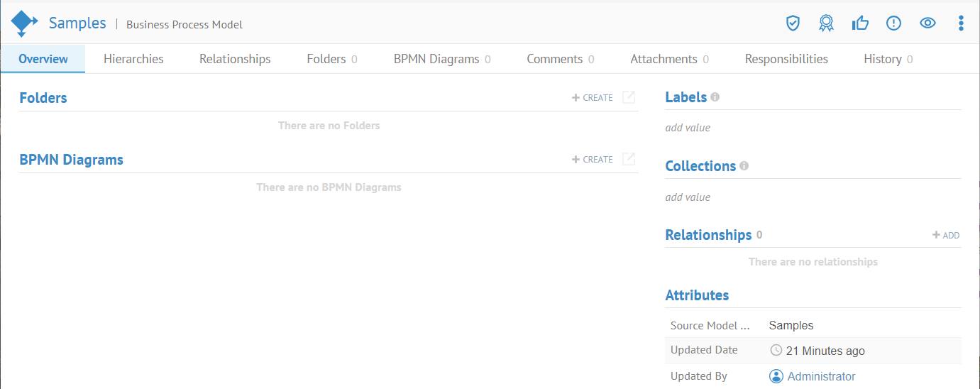Viewport: 980px width, 389px height.
Task: Open Folders section in new window icon
Action: 629,98
